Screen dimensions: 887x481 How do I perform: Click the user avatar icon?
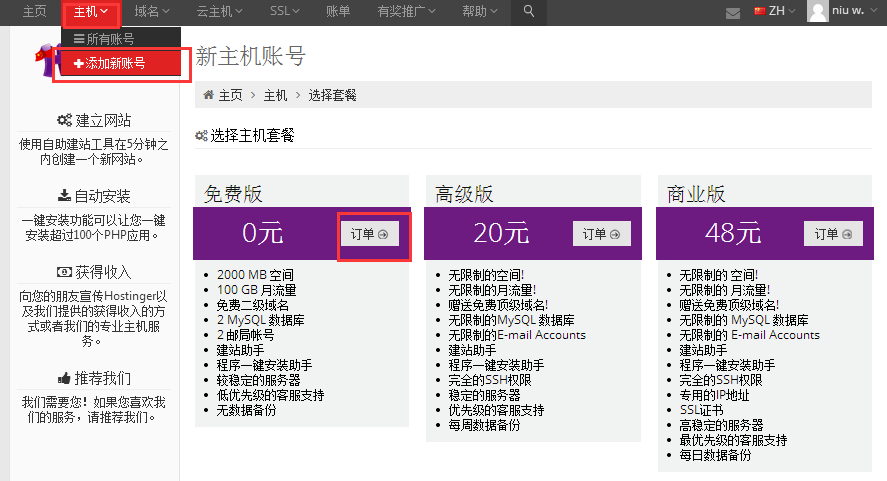[818, 12]
